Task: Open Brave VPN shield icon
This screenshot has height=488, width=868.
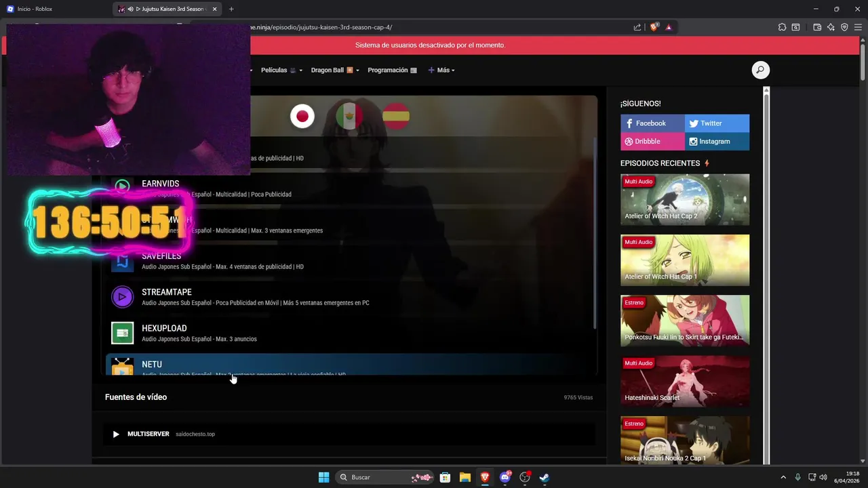Action: tap(844, 27)
